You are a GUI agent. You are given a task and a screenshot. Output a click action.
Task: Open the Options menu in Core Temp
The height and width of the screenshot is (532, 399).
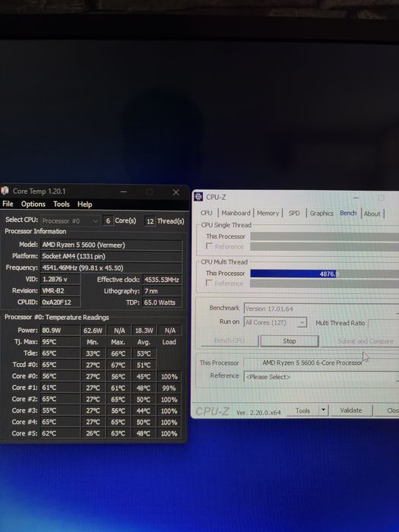(33, 204)
